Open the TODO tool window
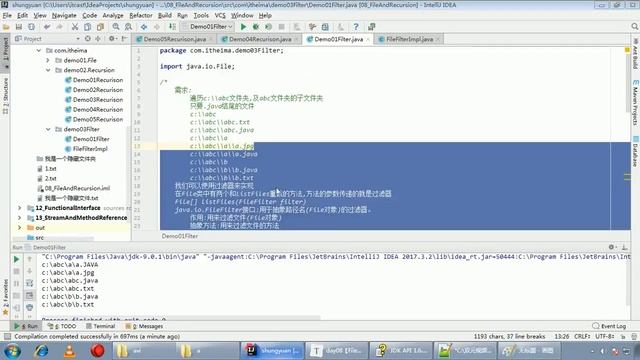The image size is (640, 360). point(62,326)
